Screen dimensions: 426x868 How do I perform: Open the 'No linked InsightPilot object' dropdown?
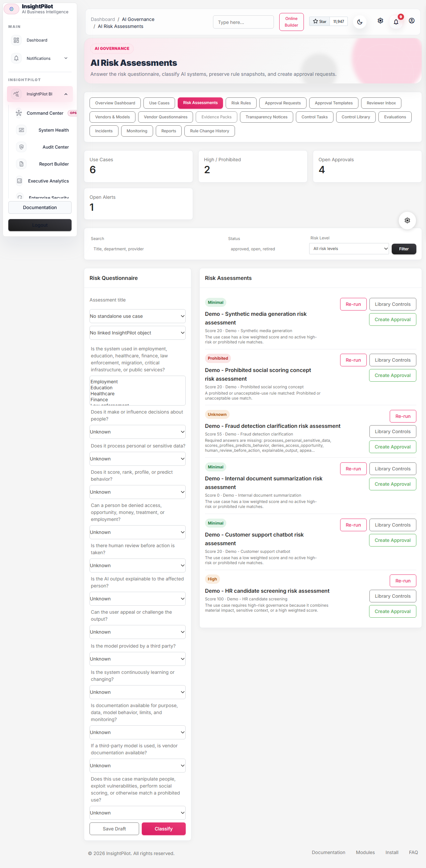[137, 332]
